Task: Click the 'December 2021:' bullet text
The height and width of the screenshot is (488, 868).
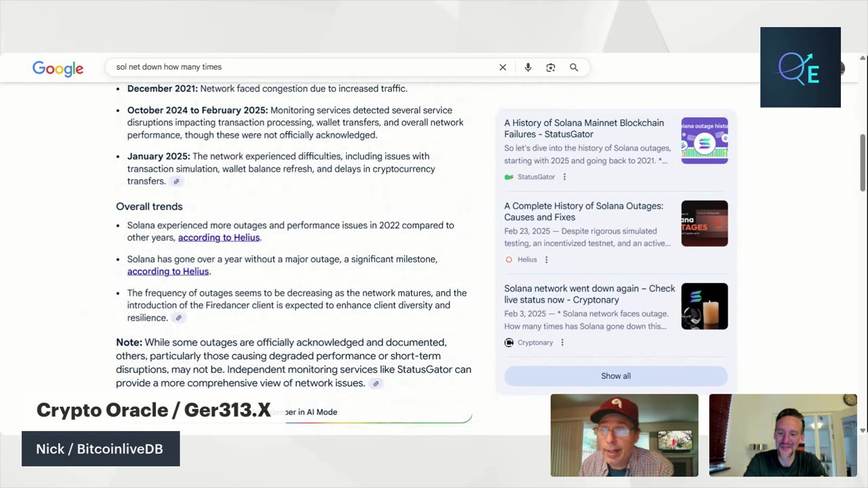Action: point(162,89)
